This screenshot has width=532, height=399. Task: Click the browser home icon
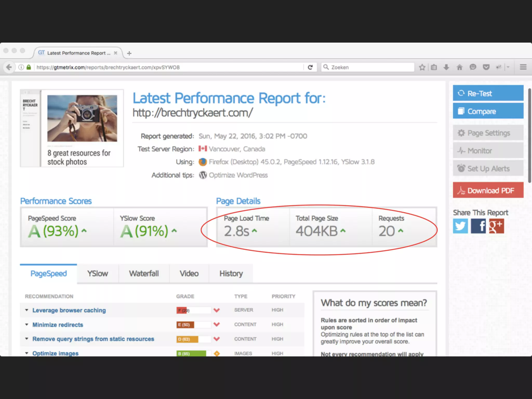(460, 67)
